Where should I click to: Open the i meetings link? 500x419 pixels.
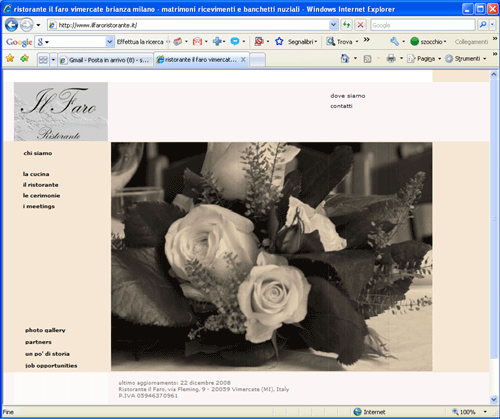point(39,206)
